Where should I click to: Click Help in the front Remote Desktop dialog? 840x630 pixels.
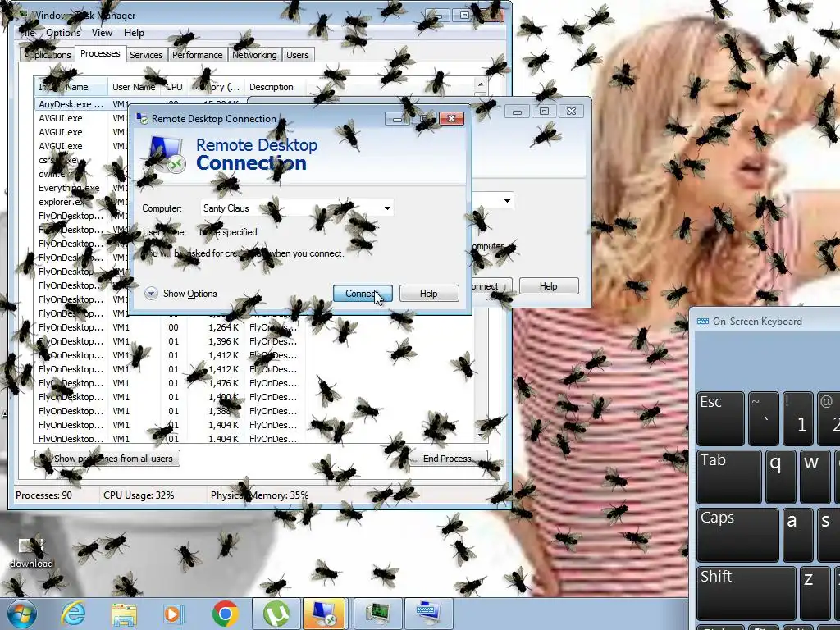(428, 294)
